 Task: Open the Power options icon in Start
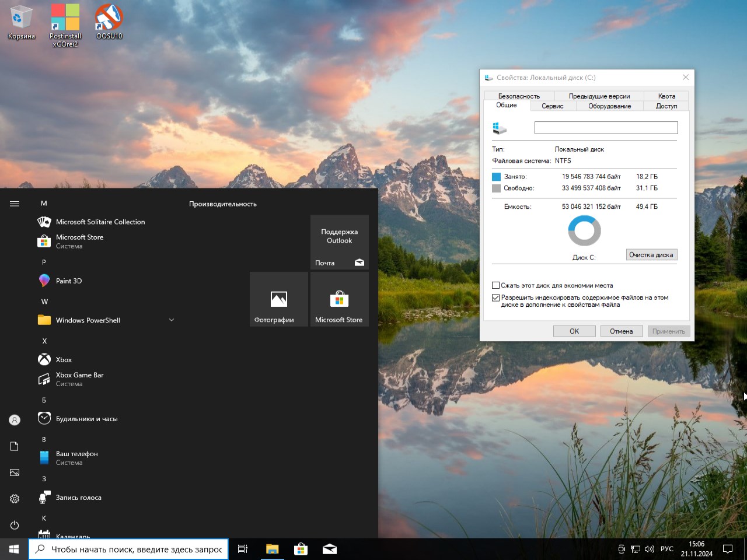point(15,525)
